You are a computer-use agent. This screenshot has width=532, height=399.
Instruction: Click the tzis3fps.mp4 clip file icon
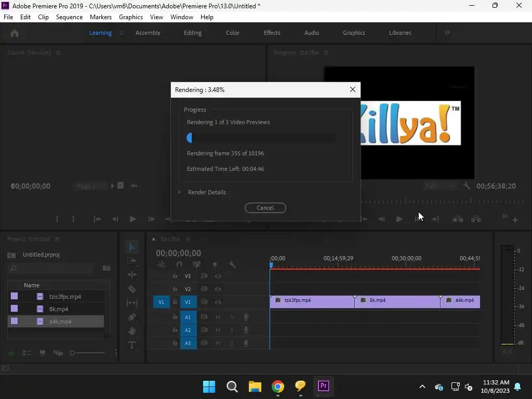pyautogui.click(x=40, y=297)
